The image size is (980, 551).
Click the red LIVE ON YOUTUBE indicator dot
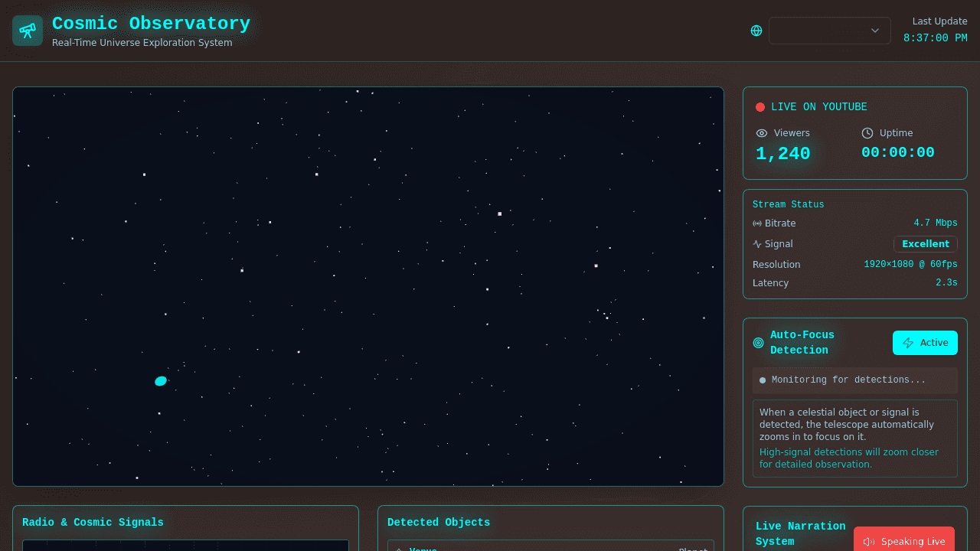[x=760, y=107]
